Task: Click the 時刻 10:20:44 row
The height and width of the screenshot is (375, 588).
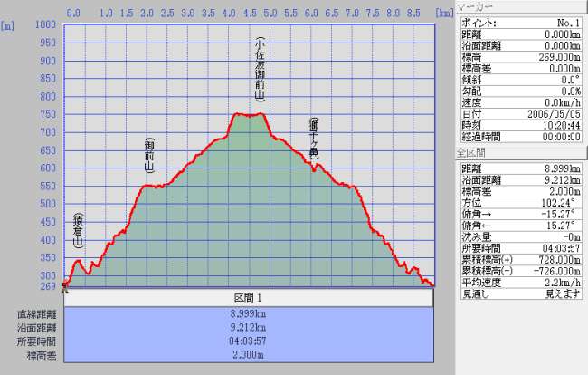Action: 520,127
